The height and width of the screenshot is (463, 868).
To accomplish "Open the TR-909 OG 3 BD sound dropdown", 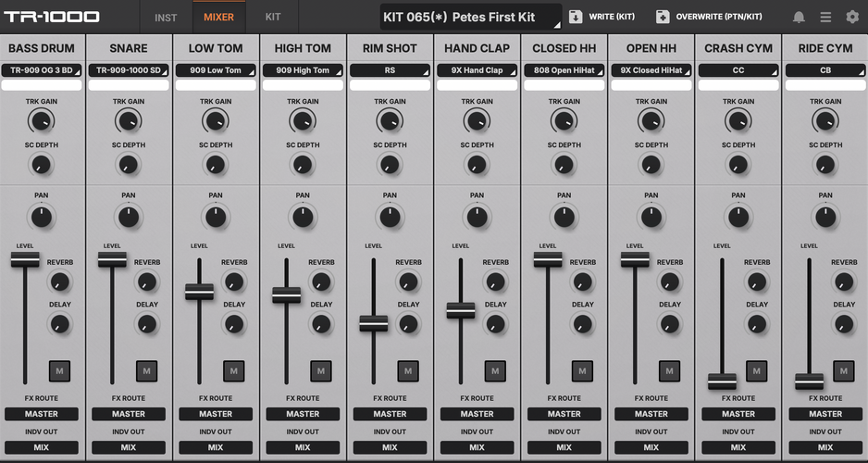I will click(42, 70).
